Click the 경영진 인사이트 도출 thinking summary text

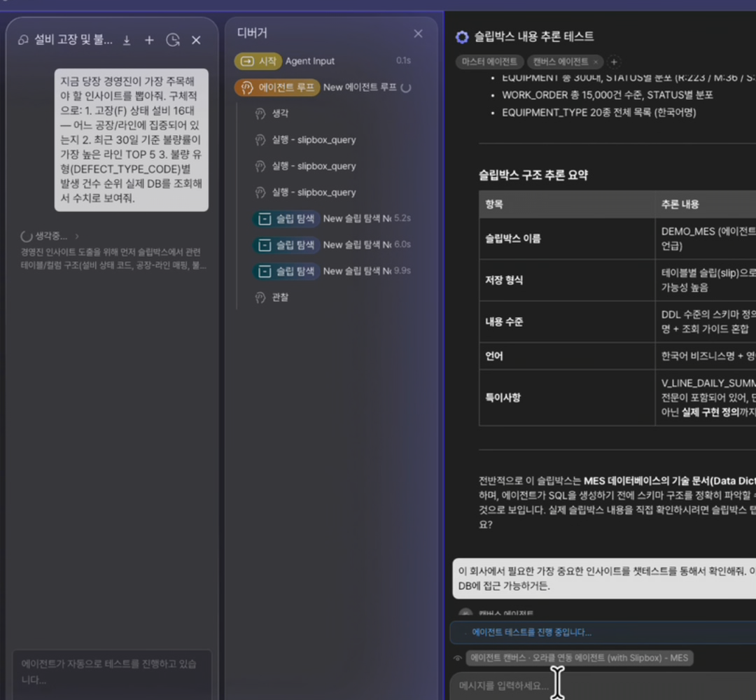113,259
